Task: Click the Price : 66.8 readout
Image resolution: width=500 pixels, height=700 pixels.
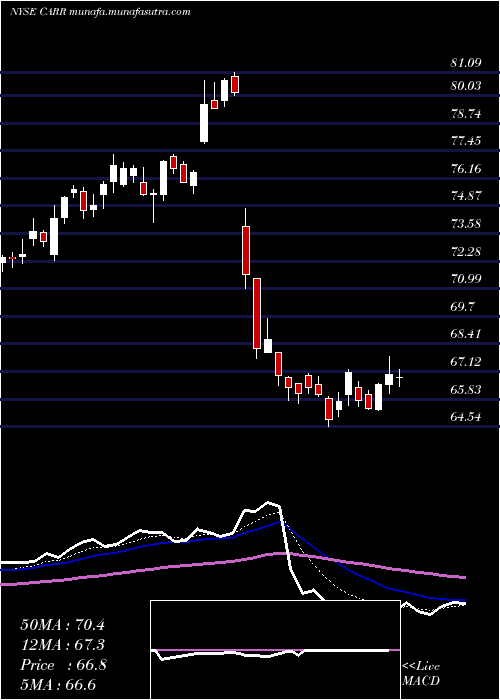Action: [x=63, y=665]
